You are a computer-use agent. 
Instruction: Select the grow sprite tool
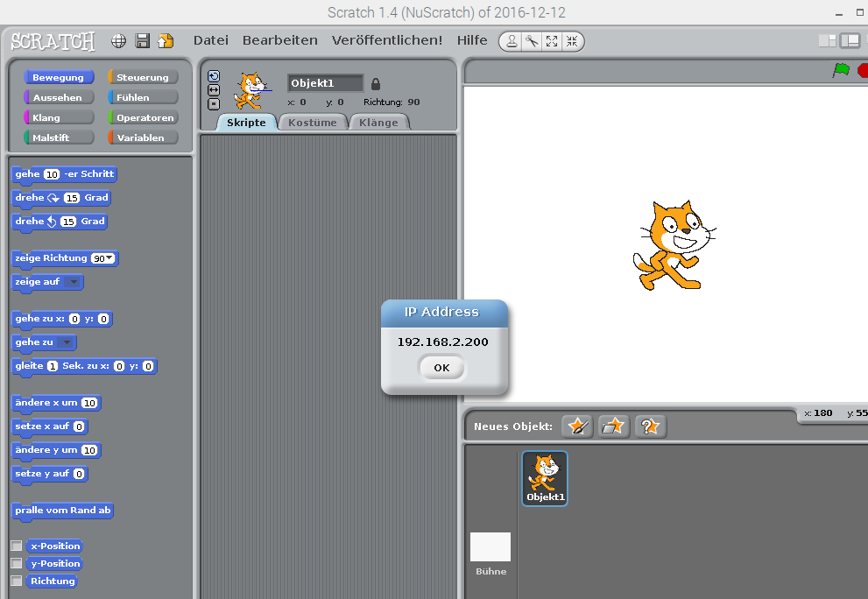coord(552,41)
